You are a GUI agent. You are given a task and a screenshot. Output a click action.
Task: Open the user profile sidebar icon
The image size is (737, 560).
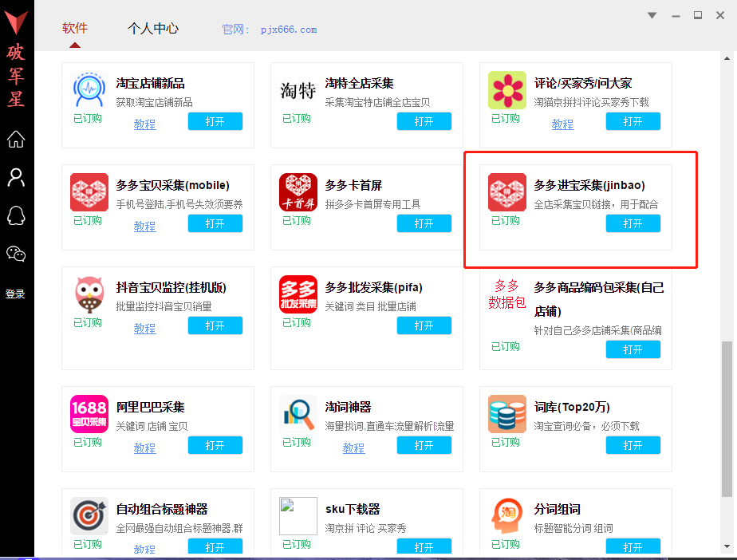coord(16,178)
